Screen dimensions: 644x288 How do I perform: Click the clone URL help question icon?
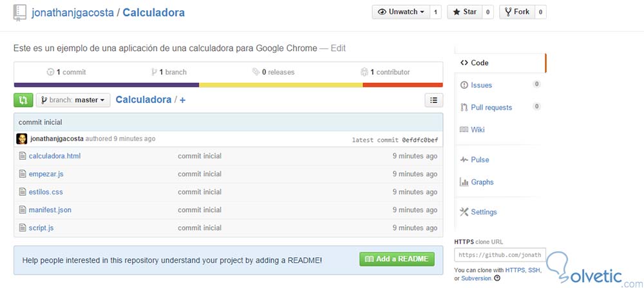(497, 278)
